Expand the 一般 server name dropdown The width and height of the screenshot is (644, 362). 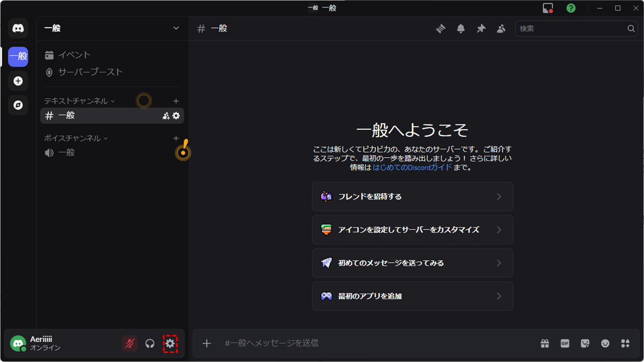tap(175, 28)
